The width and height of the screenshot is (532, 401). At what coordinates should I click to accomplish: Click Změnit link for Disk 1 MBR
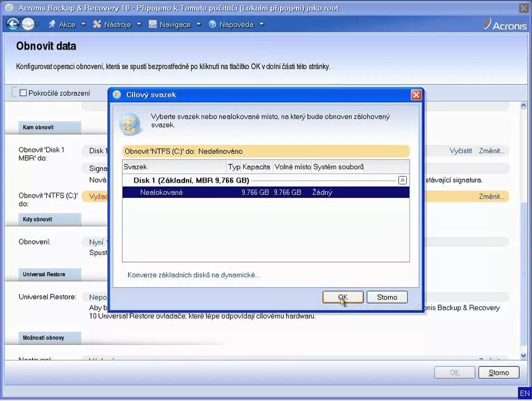click(x=491, y=151)
